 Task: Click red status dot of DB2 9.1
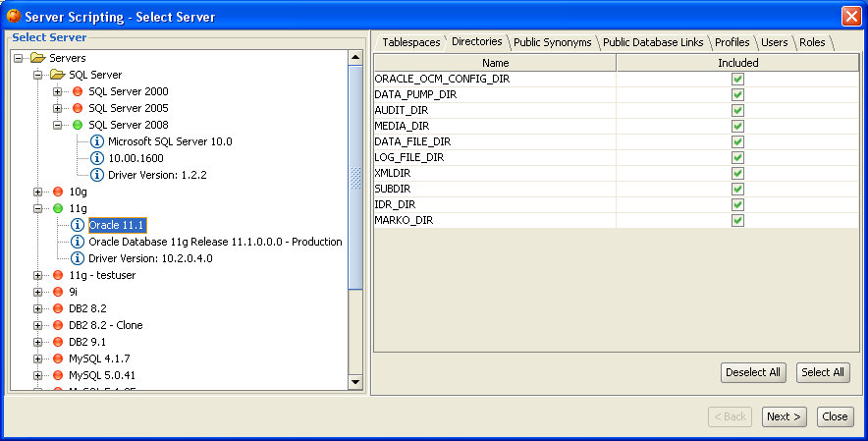click(58, 342)
